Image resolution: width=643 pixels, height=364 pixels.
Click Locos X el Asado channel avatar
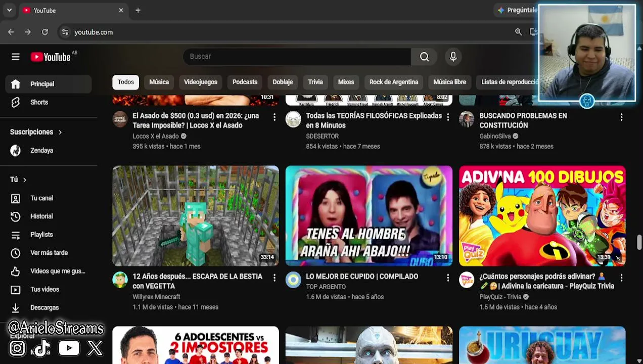[120, 119]
